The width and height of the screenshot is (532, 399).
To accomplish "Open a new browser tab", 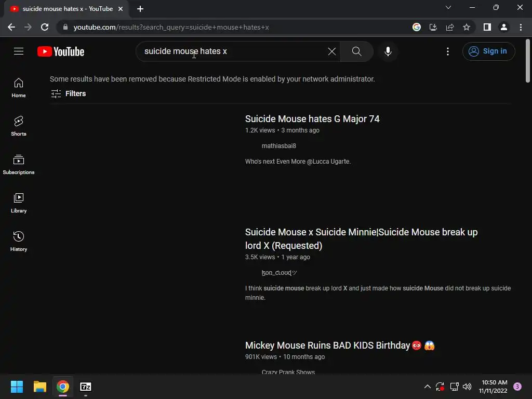I will 140,9.
